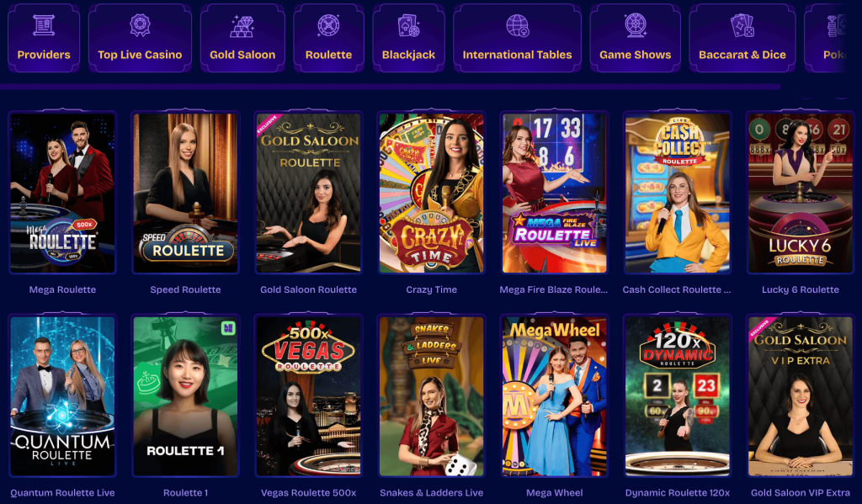Launch the Dynamic Roulette 120x thumbnail
The image size is (862, 504).
click(x=678, y=395)
